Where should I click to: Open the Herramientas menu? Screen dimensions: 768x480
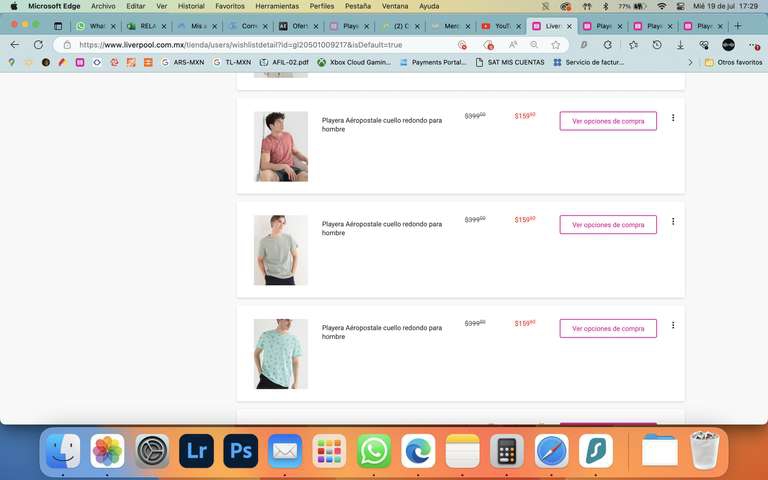point(277,6)
